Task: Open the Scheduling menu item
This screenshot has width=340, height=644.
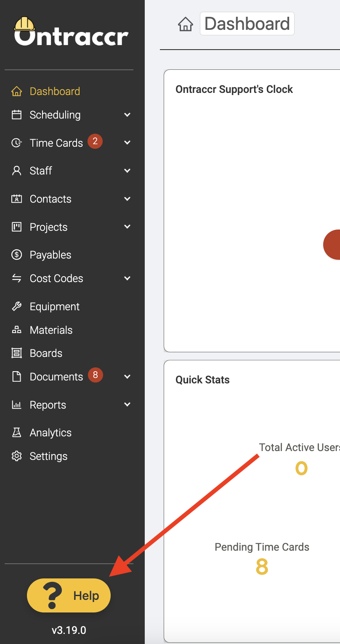Action: click(x=55, y=115)
